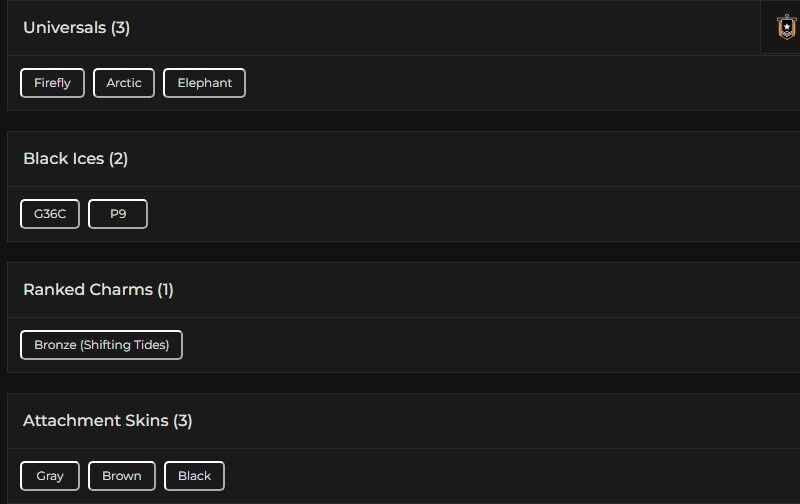Open the Bronze (Shifting Tides) charm tag

[101, 345]
